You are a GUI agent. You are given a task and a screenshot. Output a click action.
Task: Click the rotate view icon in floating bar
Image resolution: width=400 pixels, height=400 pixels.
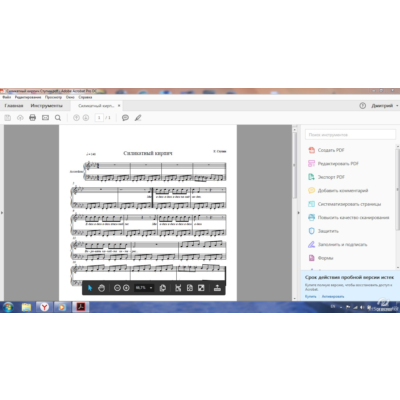coord(163,288)
